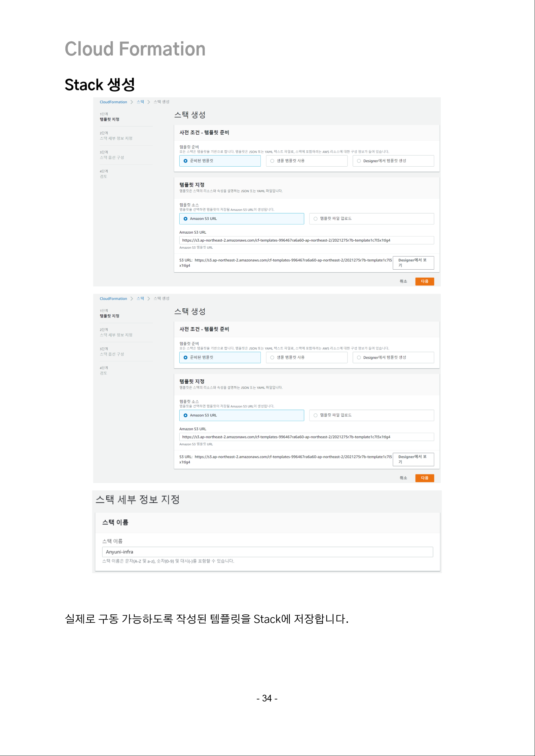Select 2단계 스택 세부 정보 지정 in upper screenshot

pyautogui.click(x=116, y=136)
